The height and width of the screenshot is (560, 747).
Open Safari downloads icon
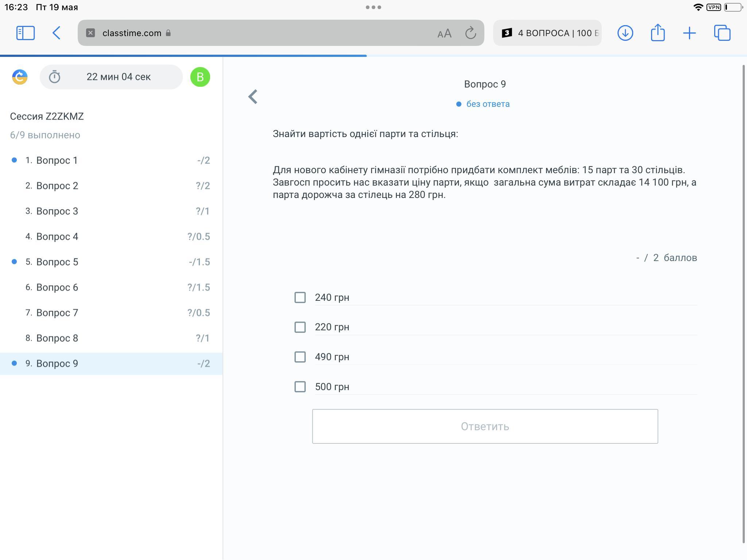[625, 33]
